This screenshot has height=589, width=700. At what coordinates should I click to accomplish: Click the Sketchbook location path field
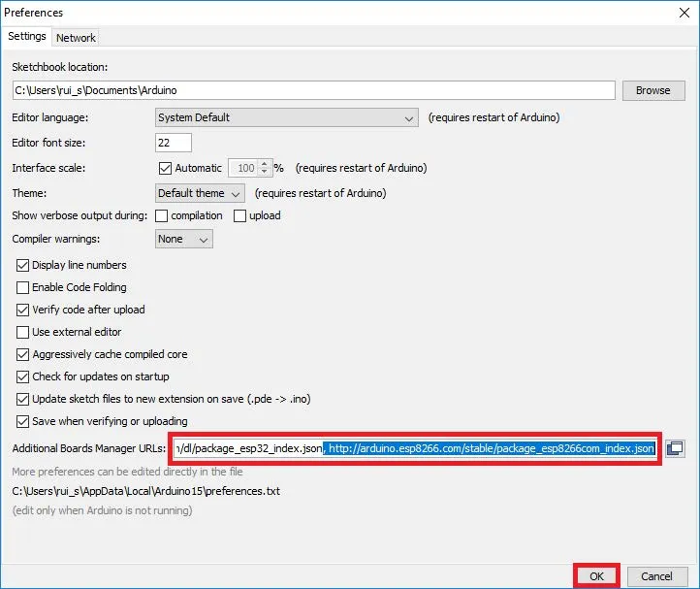pyautogui.click(x=313, y=90)
